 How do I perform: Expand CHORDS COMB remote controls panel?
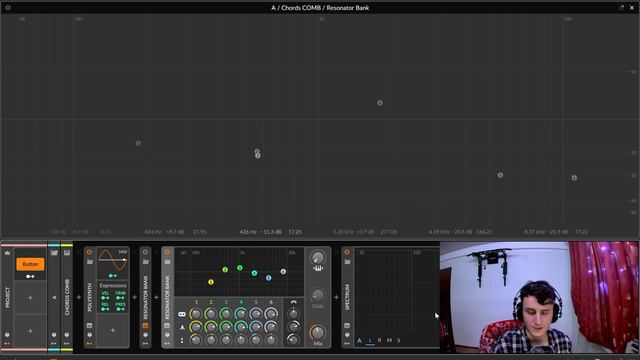pyautogui.click(x=67, y=335)
